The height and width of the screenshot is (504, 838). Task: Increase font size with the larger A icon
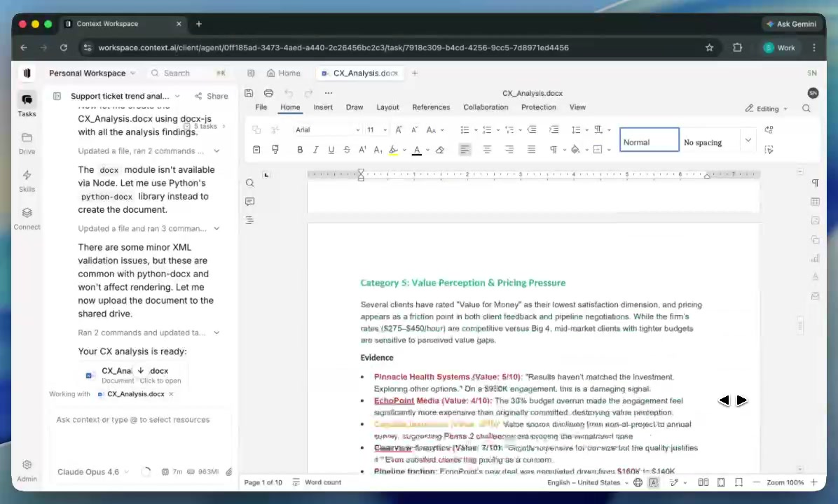point(399,129)
